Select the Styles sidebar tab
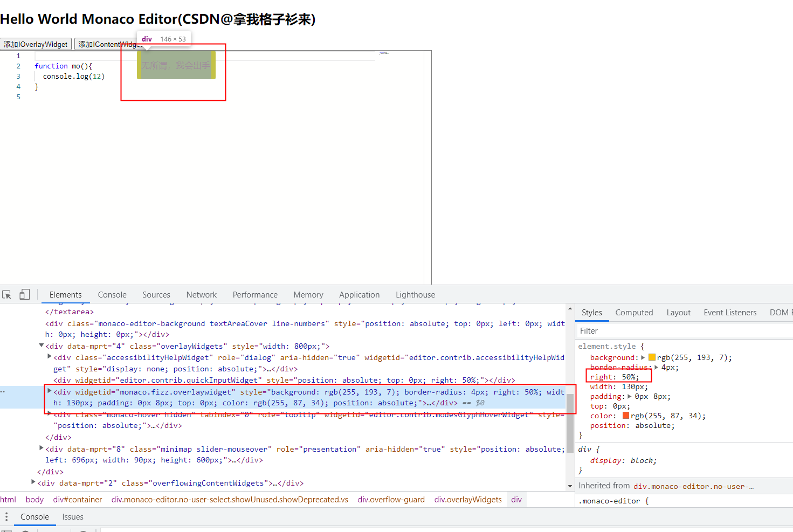This screenshot has width=793, height=532. click(x=592, y=313)
